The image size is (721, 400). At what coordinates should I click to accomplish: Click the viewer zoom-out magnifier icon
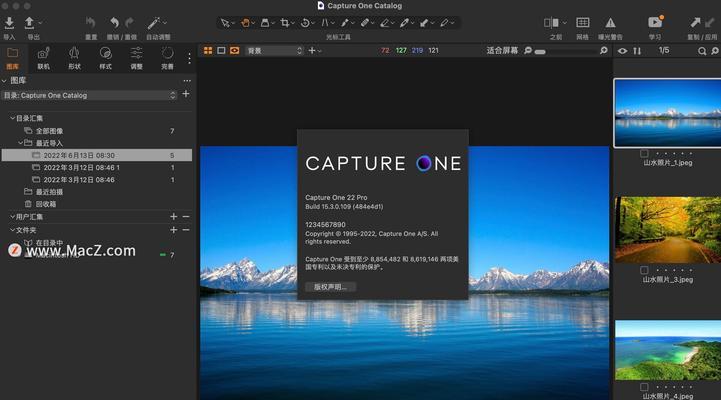click(528, 50)
